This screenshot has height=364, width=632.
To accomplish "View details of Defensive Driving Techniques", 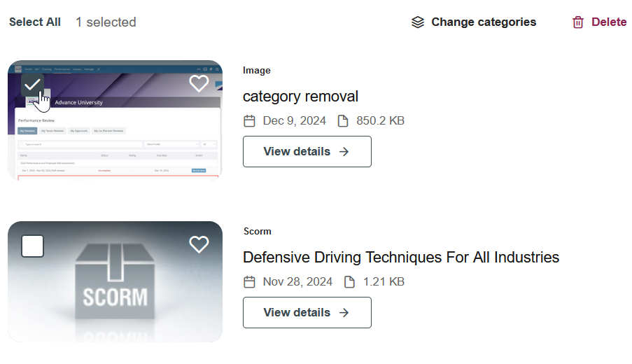I will tap(307, 312).
